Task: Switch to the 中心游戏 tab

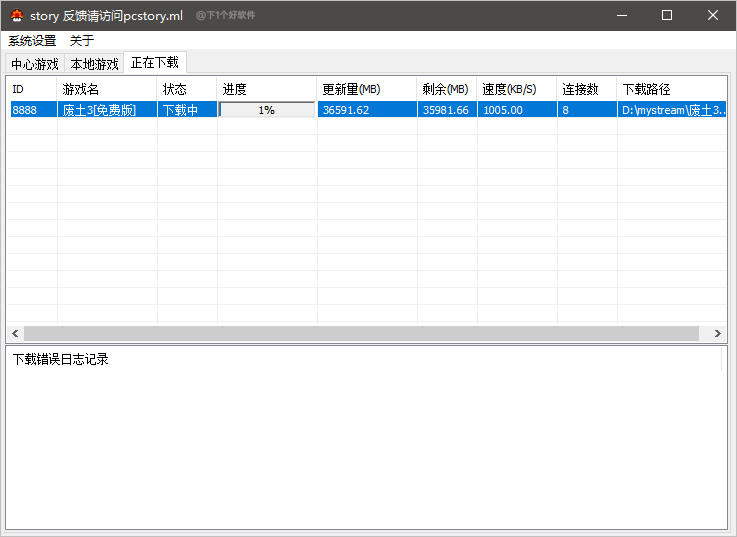Action: pyautogui.click(x=35, y=64)
